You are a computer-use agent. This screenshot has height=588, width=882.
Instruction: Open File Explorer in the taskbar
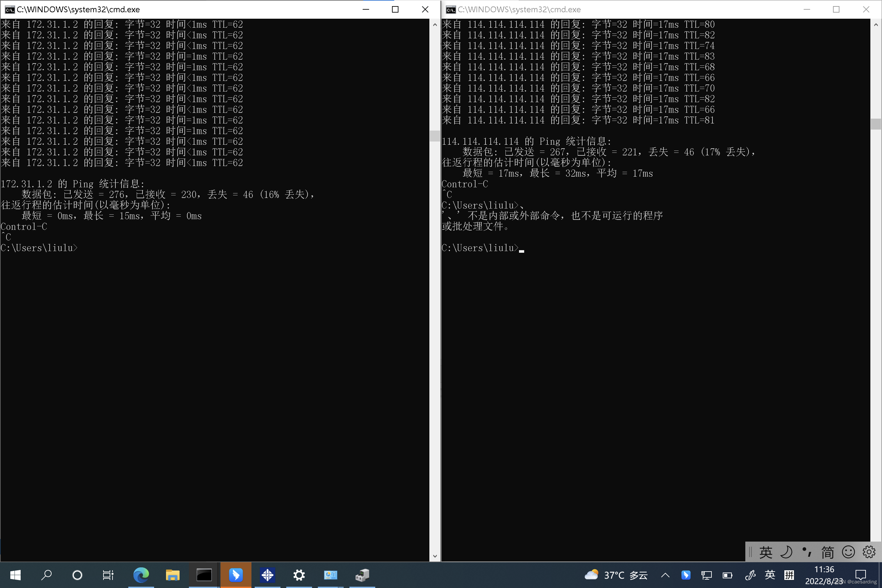pos(172,575)
